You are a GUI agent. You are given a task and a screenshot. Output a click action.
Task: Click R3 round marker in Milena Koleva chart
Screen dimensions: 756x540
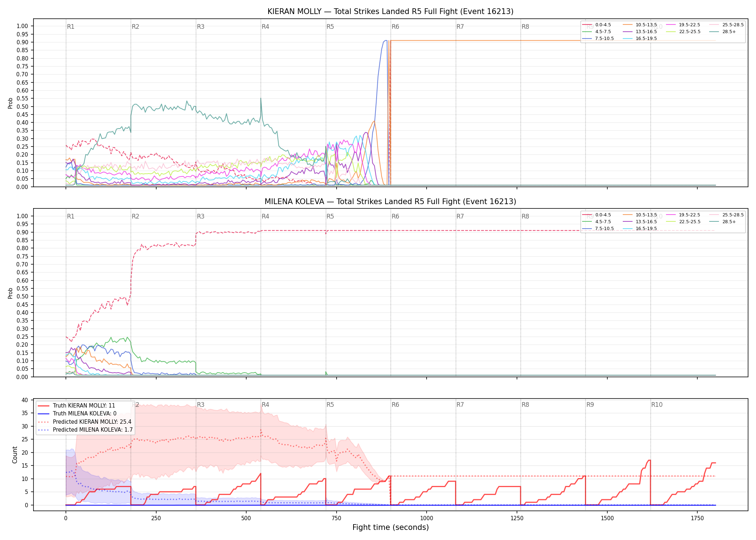pyautogui.click(x=201, y=216)
